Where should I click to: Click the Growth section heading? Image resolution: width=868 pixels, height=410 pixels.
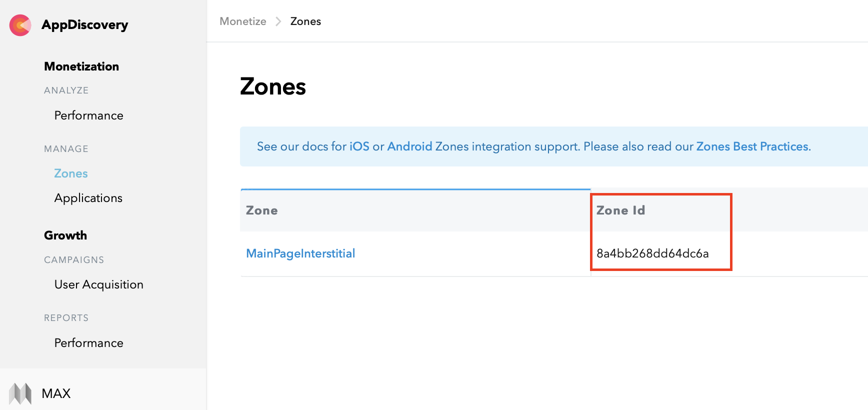(65, 235)
